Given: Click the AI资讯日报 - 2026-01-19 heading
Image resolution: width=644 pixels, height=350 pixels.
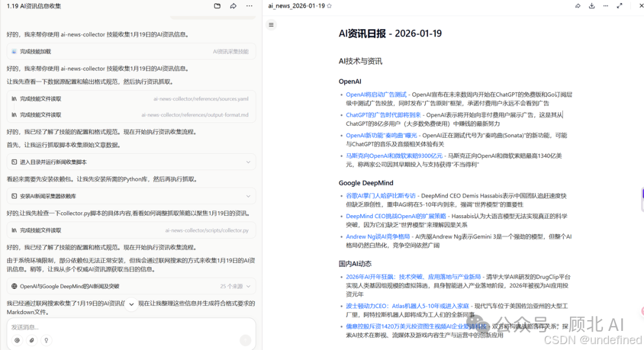Looking at the screenshot, I should (390, 33).
